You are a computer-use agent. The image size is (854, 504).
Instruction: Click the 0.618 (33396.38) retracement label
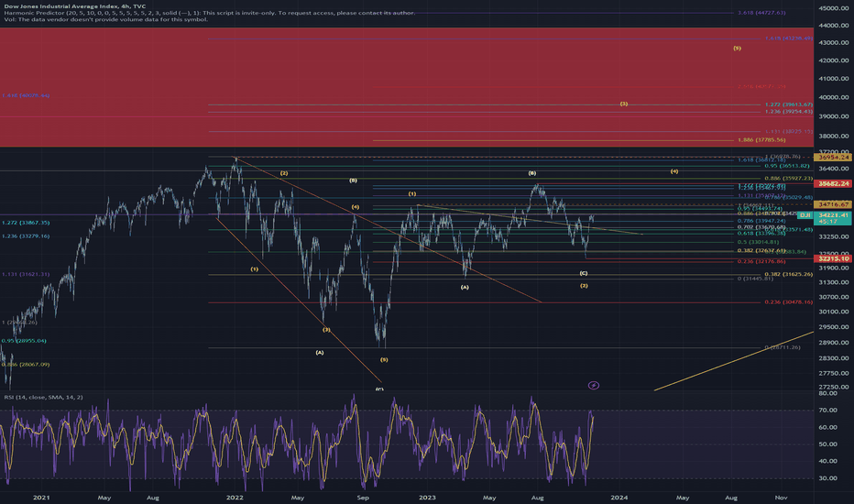(x=761, y=233)
